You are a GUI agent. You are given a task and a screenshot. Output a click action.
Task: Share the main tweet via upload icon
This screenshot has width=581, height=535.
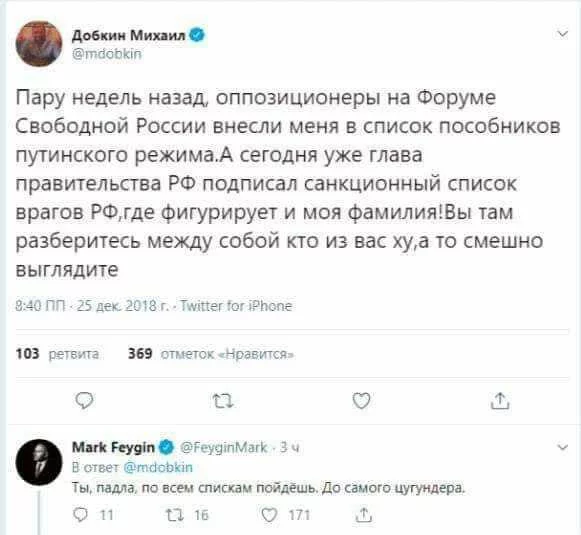point(500,401)
